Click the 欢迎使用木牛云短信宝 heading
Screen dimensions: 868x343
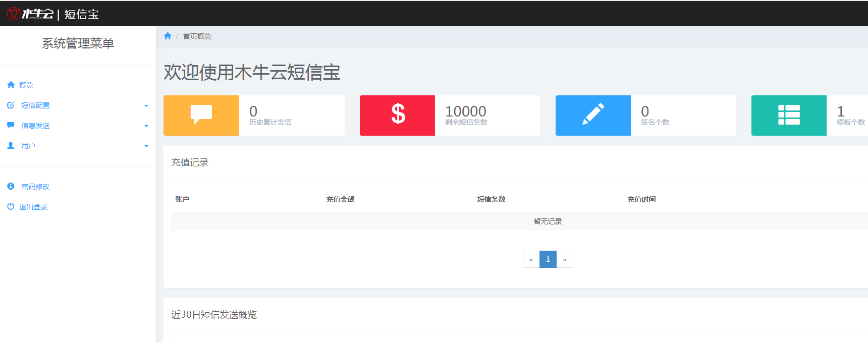pyautogui.click(x=252, y=72)
